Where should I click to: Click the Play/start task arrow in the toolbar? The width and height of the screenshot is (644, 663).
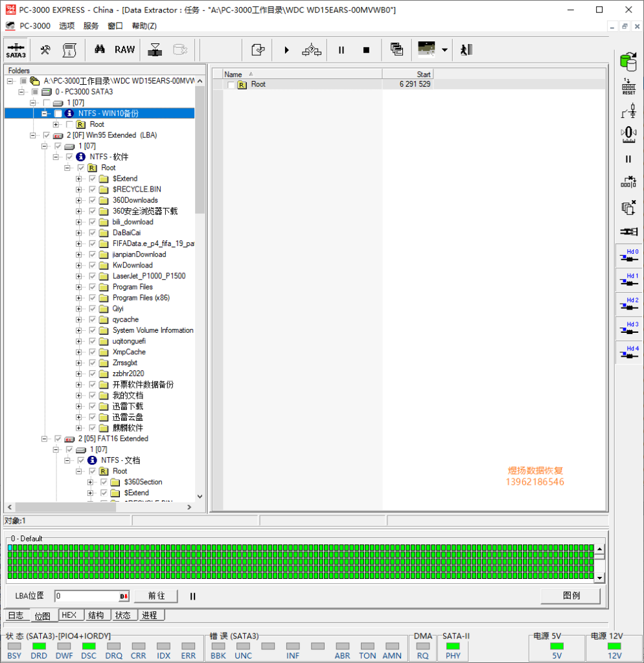coord(286,50)
